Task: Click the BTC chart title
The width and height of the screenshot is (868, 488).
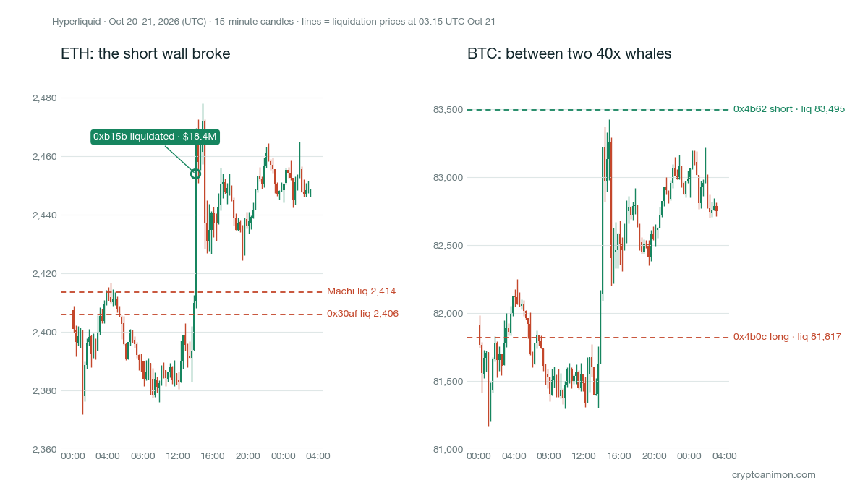Action: tap(569, 53)
